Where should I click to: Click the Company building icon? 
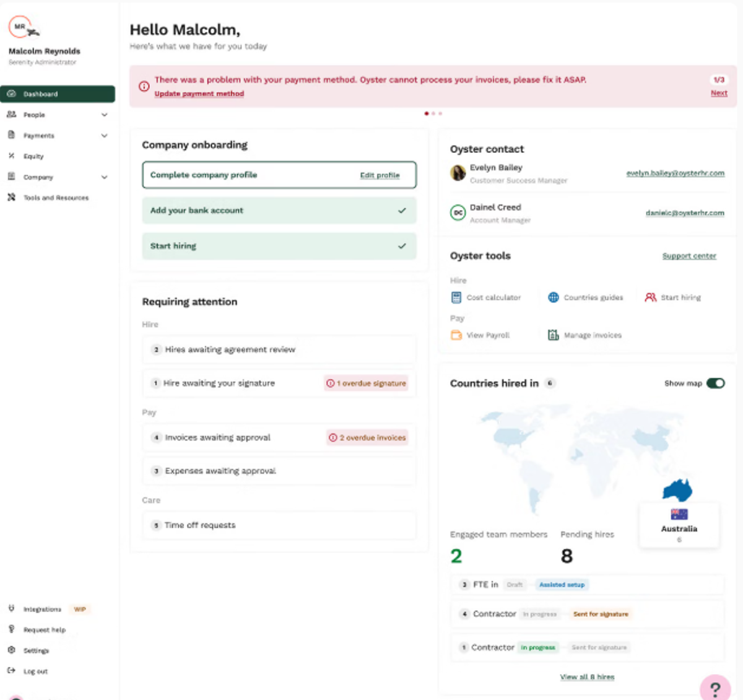(11, 177)
